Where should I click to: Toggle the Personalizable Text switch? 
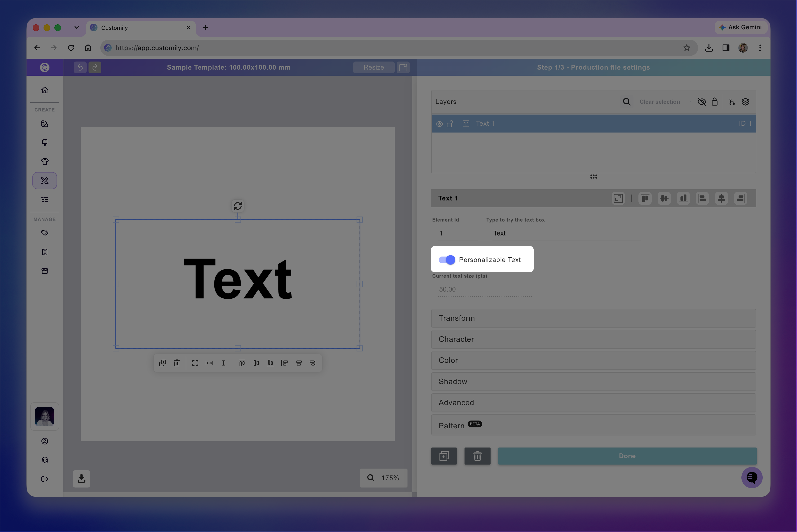click(x=447, y=260)
